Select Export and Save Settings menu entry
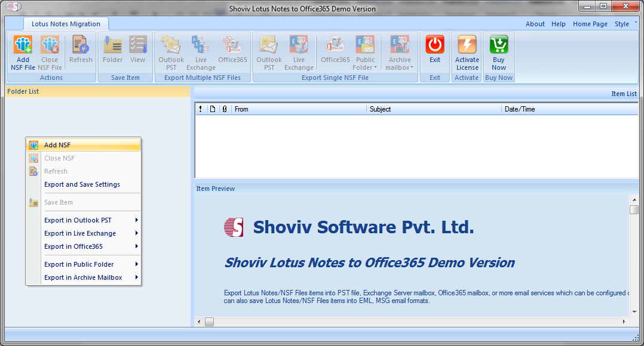The image size is (644, 346). coord(84,184)
